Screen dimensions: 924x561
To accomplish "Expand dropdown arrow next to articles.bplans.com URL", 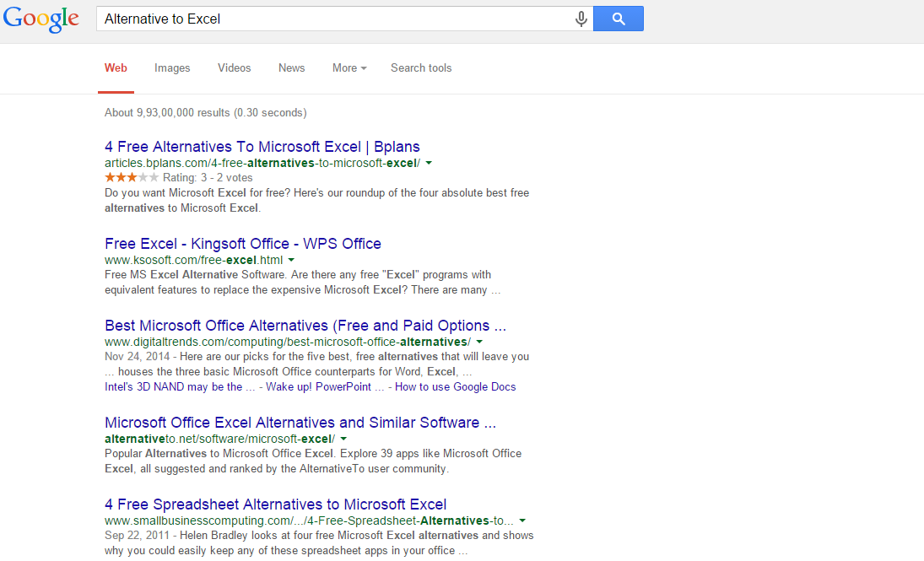I will [x=429, y=163].
